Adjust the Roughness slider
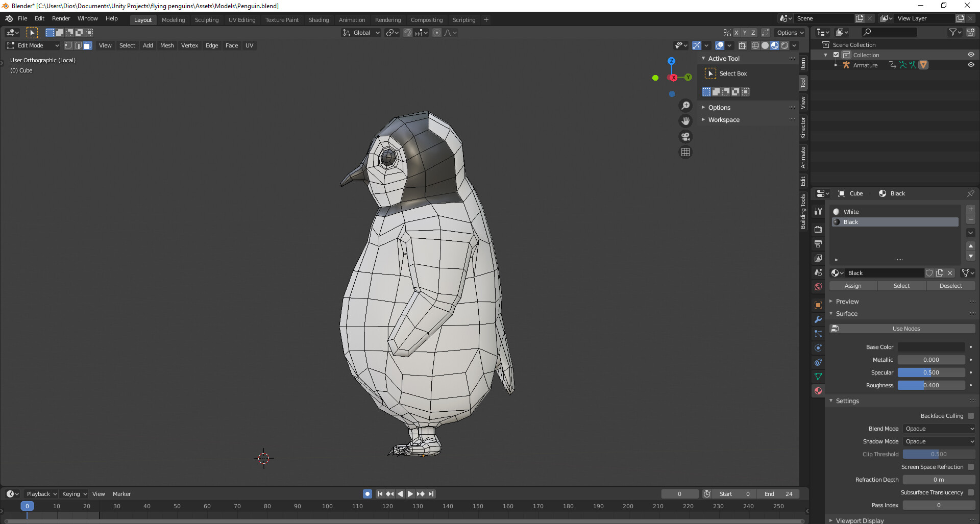The image size is (980, 524). coord(932,385)
